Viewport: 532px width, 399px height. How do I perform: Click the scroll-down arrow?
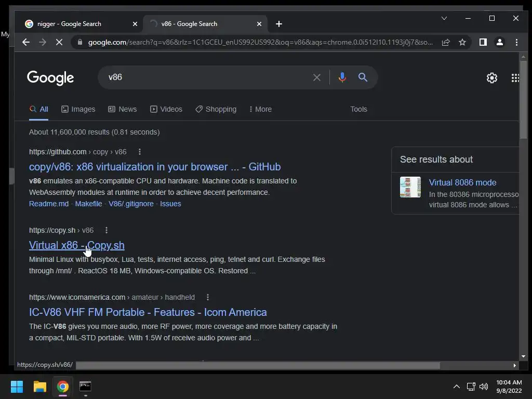click(523, 356)
